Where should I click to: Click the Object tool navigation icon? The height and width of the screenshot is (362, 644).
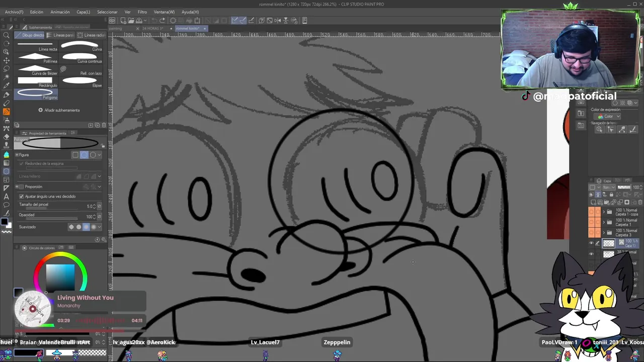click(599, 129)
